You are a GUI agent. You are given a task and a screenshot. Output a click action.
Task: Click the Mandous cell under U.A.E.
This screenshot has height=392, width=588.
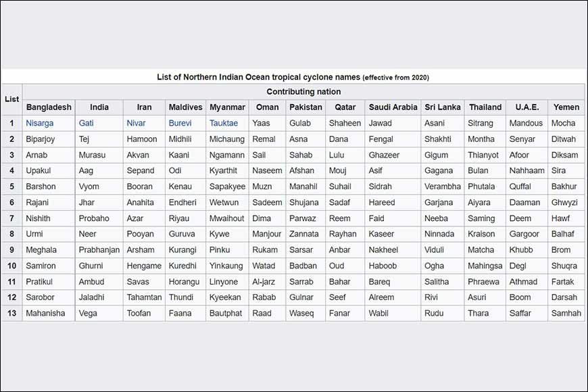coord(526,123)
